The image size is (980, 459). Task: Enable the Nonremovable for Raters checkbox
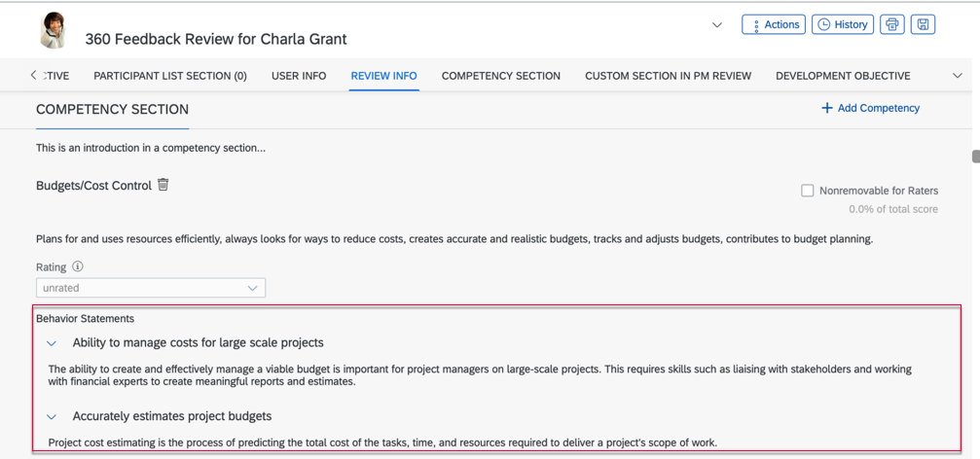(808, 191)
